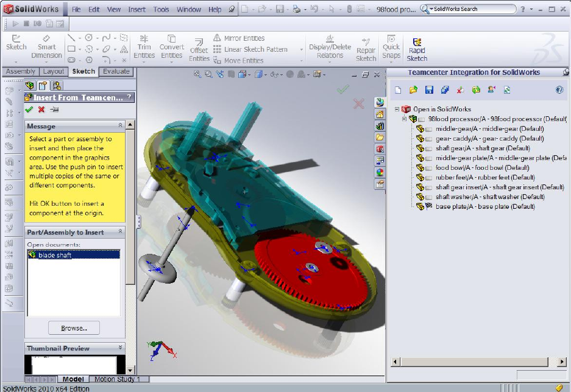Toggle the push pin to keep inserting
This screenshot has width=571, height=392.
[x=55, y=110]
